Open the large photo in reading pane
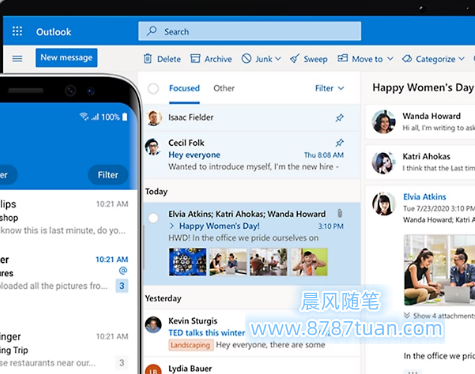 click(x=439, y=270)
